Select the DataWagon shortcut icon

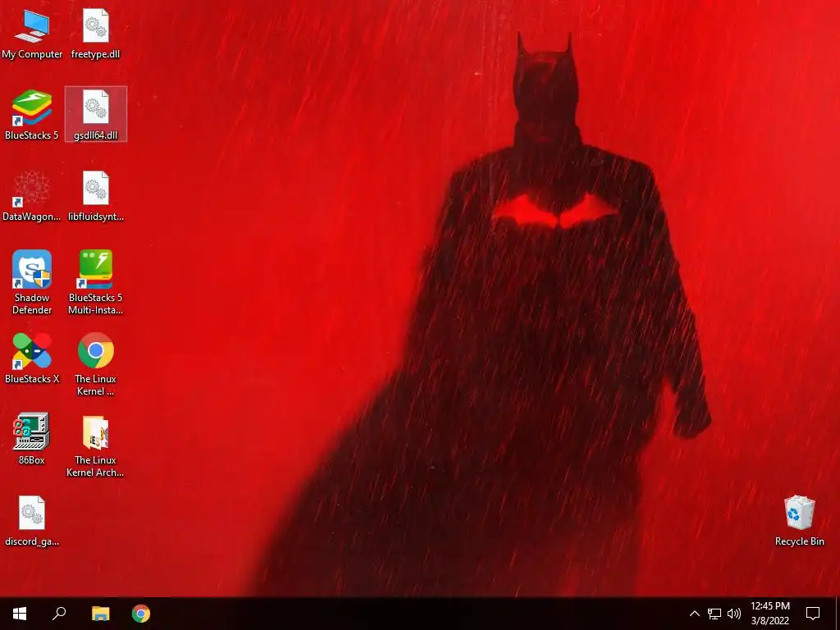coord(32,196)
